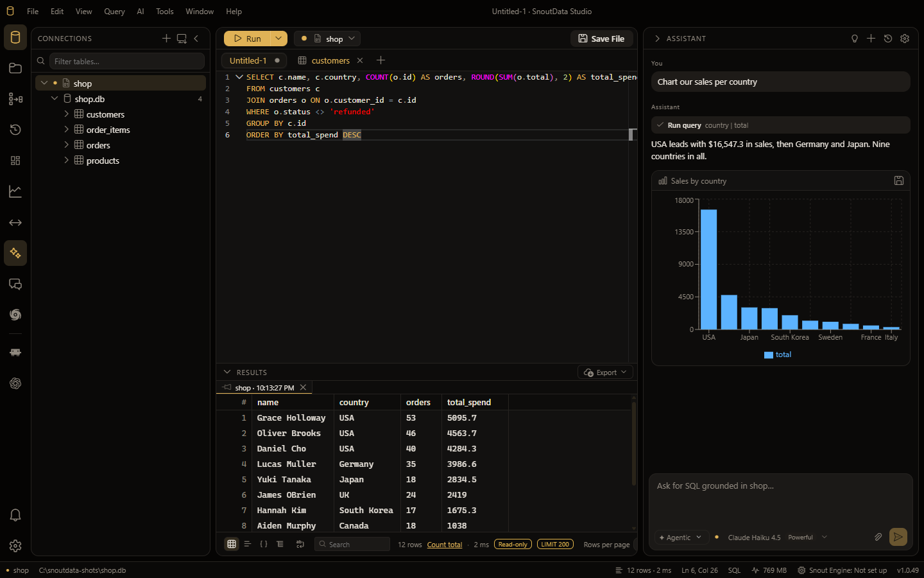Image resolution: width=924 pixels, height=578 pixels.
Task: Switch results to grid table view
Action: pos(232,544)
